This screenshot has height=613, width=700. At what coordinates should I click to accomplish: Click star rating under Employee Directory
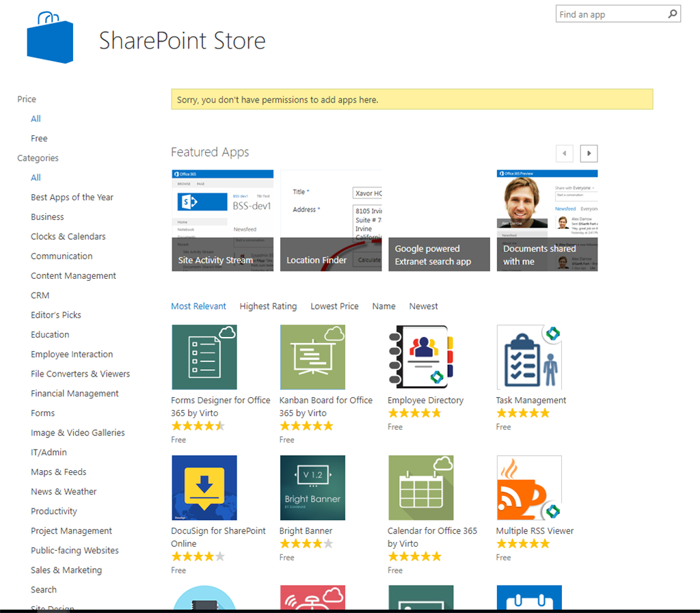pyautogui.click(x=415, y=413)
